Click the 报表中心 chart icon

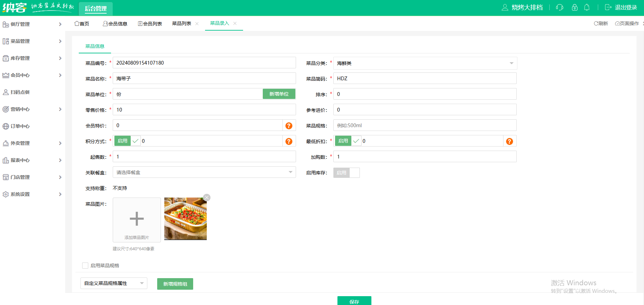pyautogui.click(x=6, y=160)
